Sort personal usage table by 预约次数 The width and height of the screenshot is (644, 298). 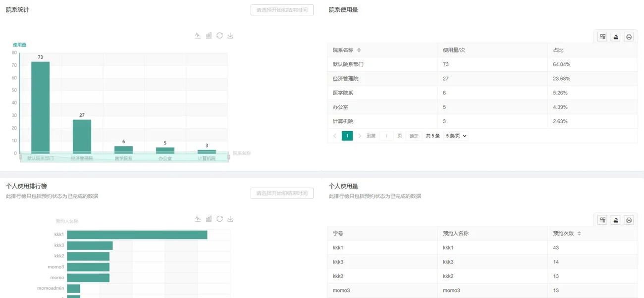(579, 234)
